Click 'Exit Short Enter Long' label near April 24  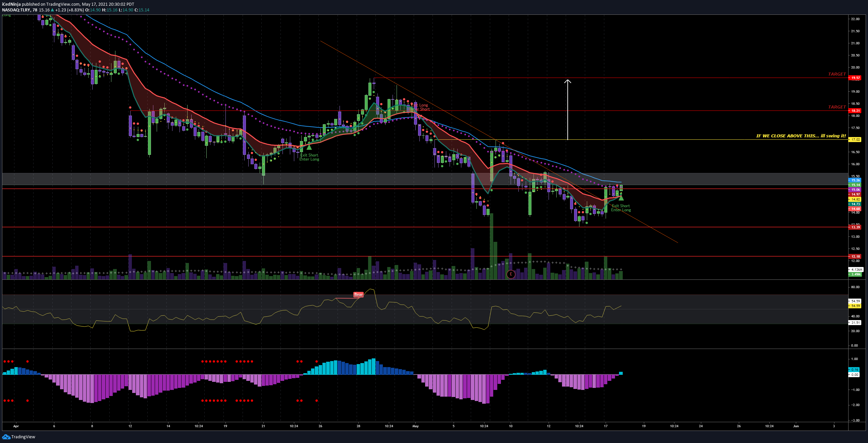pyautogui.click(x=309, y=157)
